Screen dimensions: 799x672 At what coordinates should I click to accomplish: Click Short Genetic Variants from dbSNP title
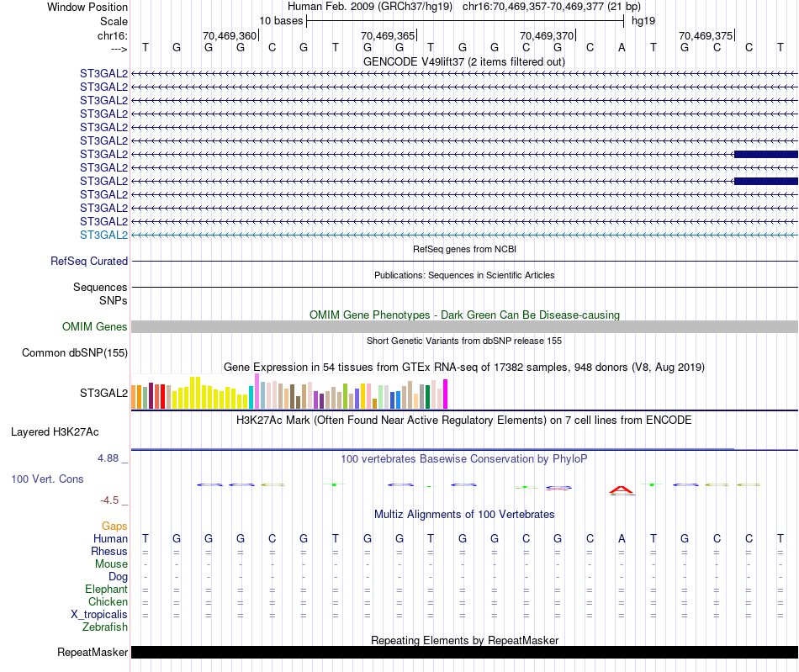pos(464,341)
